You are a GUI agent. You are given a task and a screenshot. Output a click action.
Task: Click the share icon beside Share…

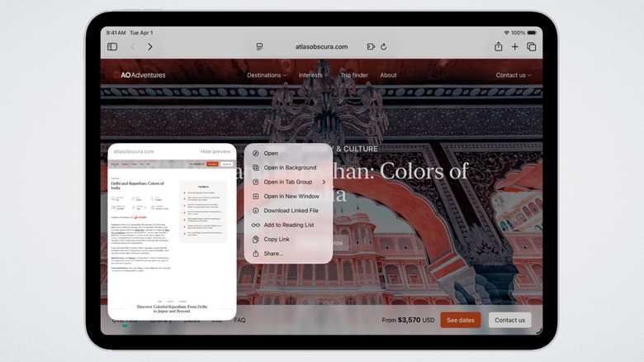pos(255,254)
